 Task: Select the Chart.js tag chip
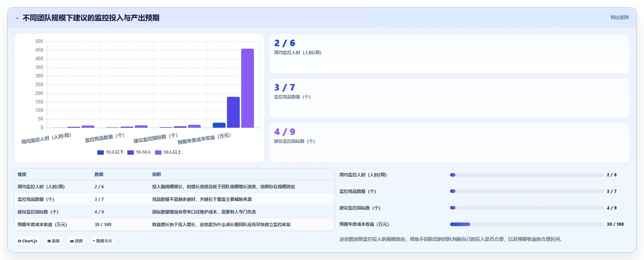27,241
